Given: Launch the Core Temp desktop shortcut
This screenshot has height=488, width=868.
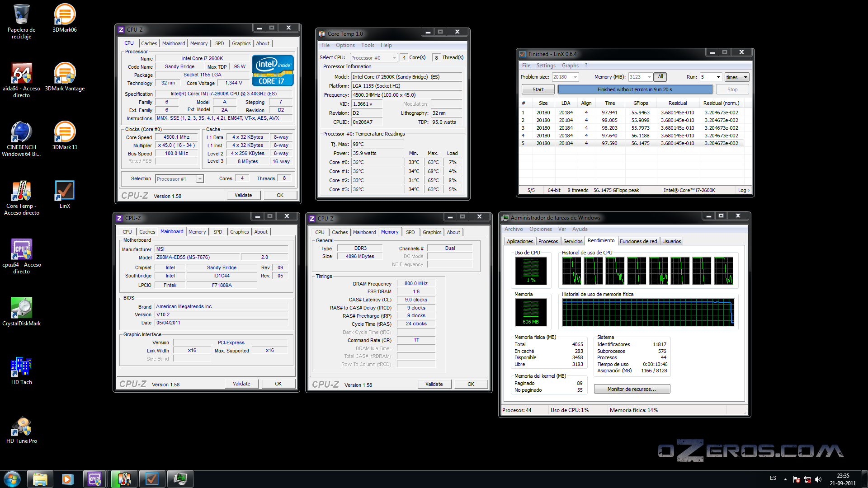Looking at the screenshot, I should 21,197.
